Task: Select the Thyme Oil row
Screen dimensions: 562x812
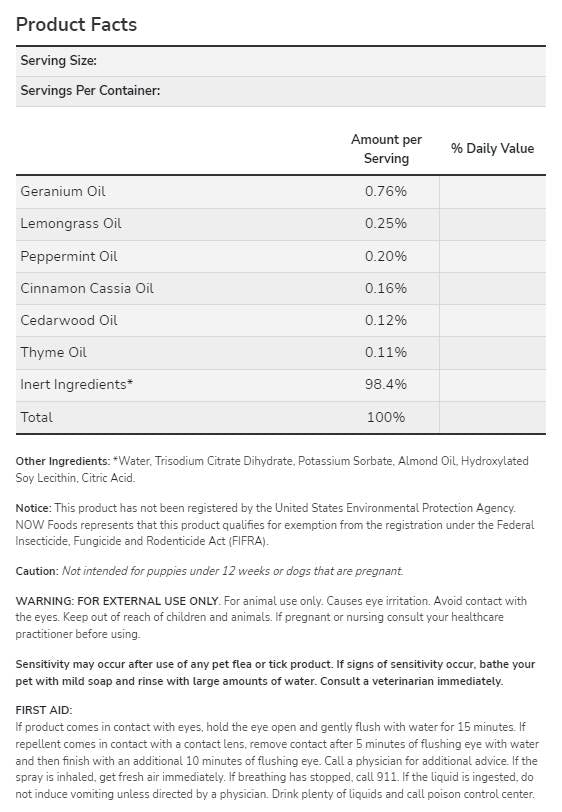Action: coord(281,353)
